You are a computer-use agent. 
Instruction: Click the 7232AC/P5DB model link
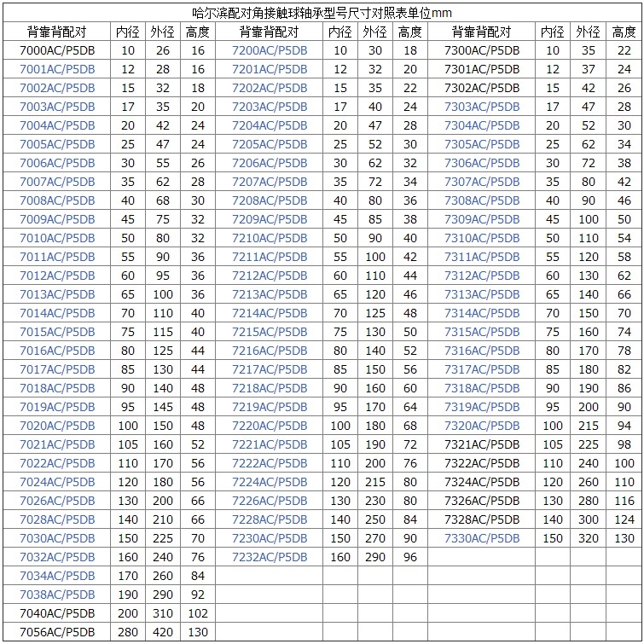tap(270, 557)
